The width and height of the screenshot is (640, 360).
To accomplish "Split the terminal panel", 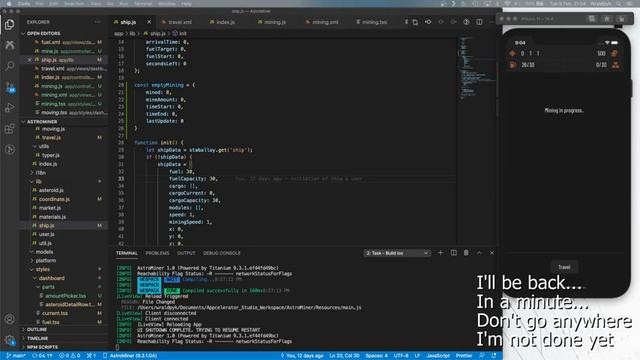I will [453, 253].
